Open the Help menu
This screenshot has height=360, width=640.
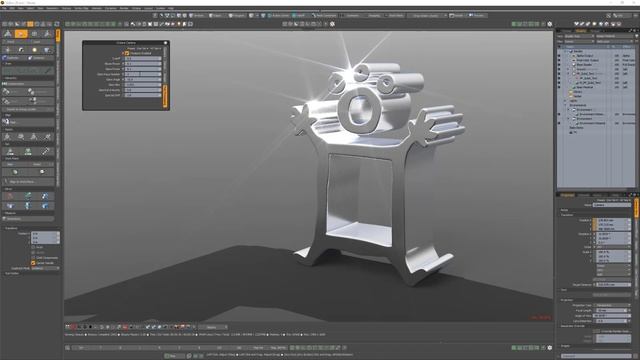click(x=171, y=8)
